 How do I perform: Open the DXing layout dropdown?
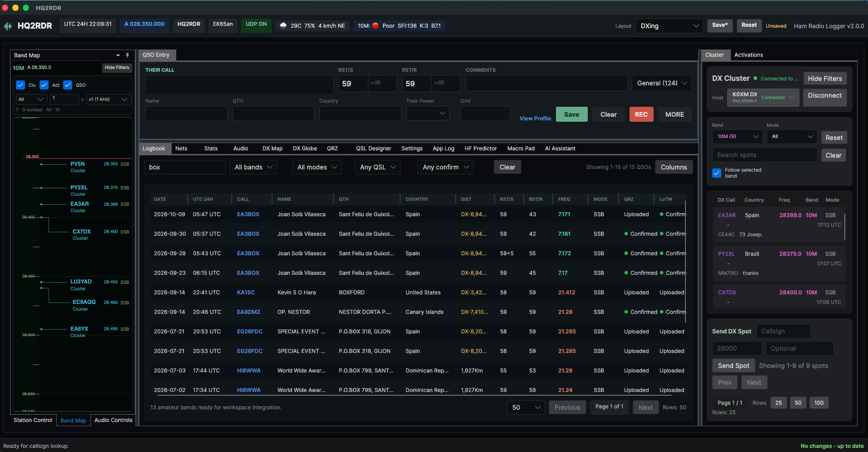pos(669,26)
